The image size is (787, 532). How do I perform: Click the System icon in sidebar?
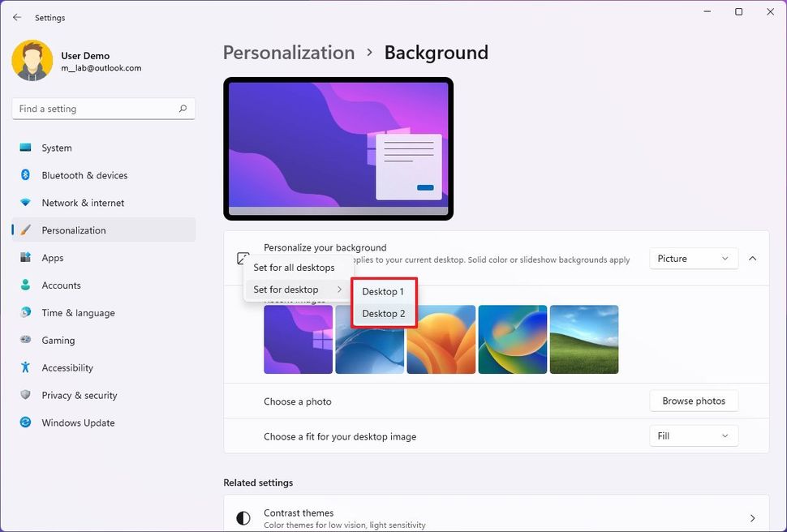pos(26,148)
